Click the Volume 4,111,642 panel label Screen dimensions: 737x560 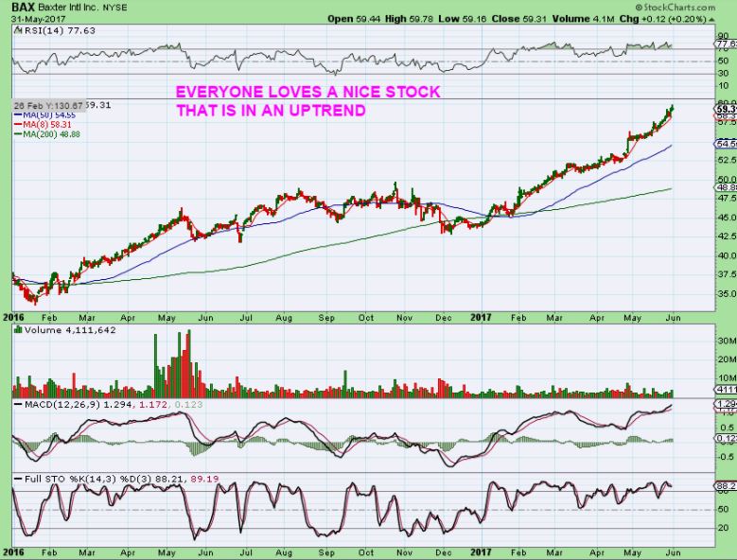coord(70,330)
